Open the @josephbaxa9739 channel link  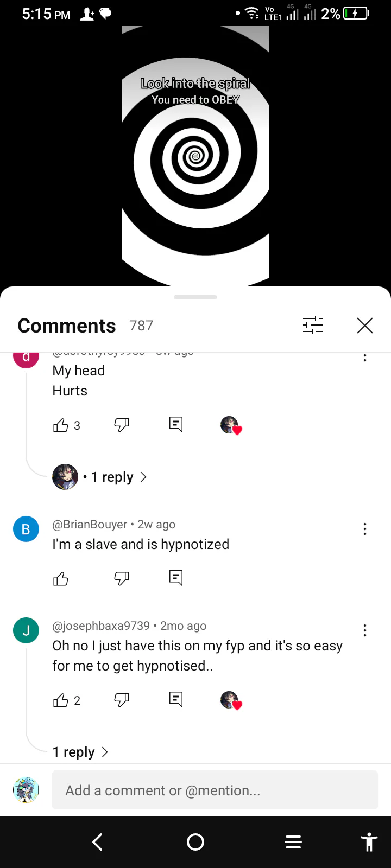(101, 626)
